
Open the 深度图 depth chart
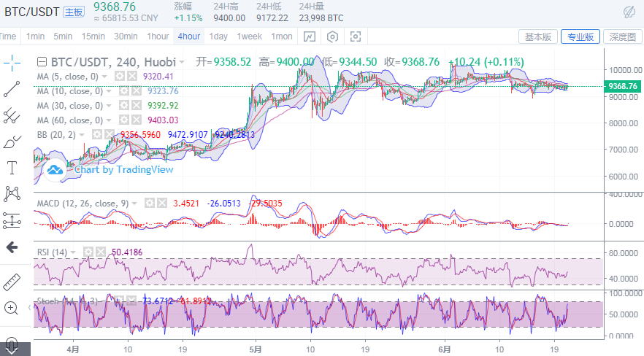pyautogui.click(x=622, y=37)
